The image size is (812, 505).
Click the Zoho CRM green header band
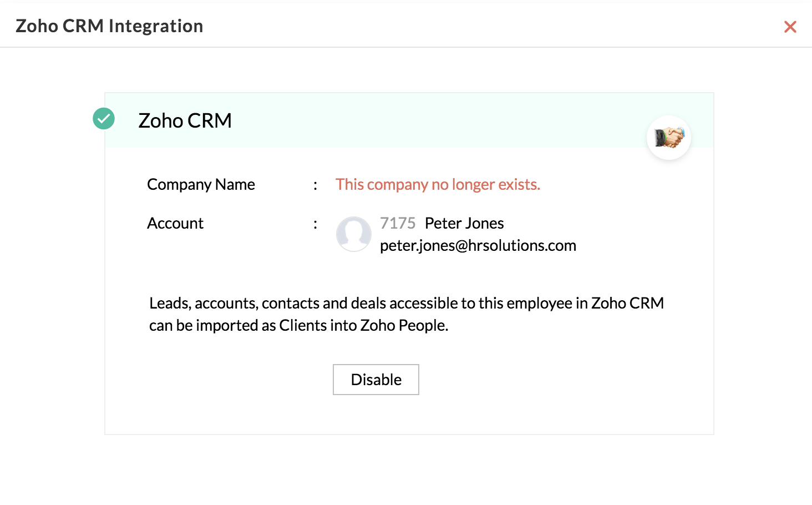(409, 120)
